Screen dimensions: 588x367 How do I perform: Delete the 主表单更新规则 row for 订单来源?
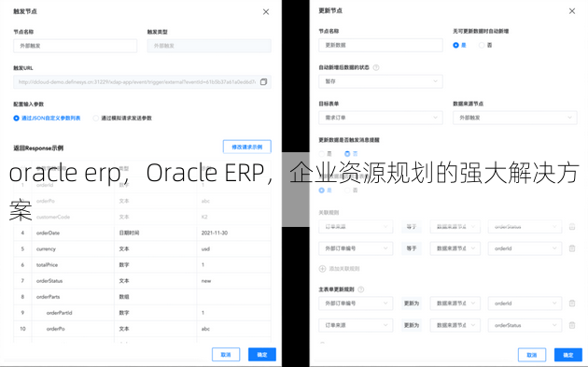coord(572,325)
